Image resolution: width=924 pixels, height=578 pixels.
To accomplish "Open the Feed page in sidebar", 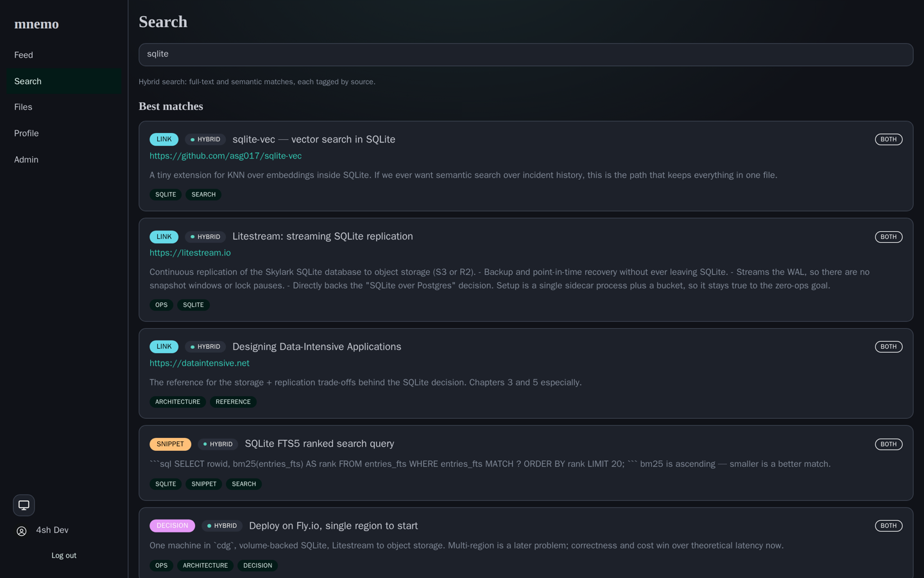I will pyautogui.click(x=64, y=55).
